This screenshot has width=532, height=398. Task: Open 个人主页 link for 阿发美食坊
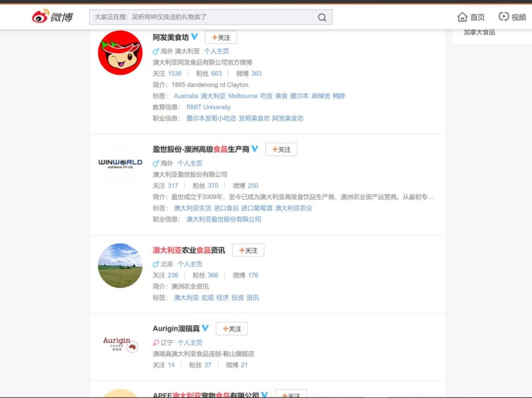217,51
